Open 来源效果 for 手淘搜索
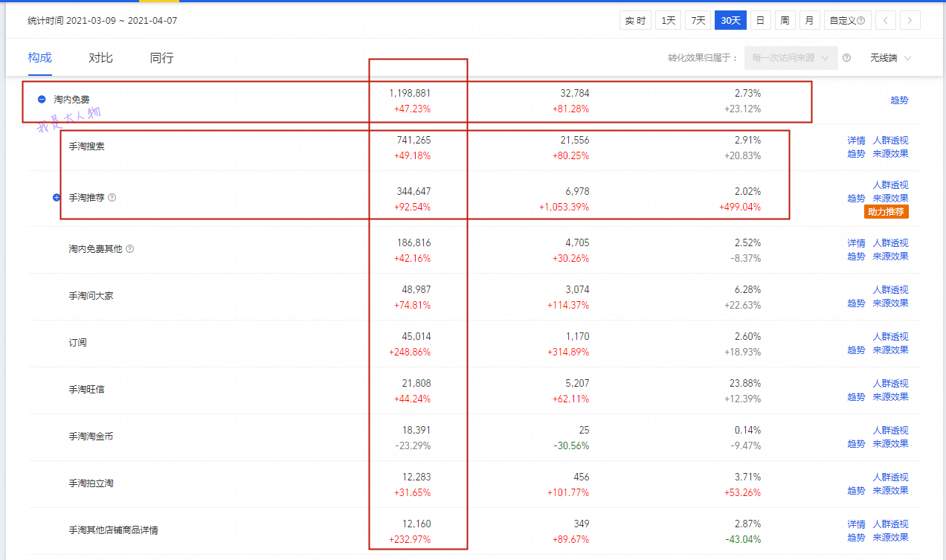946x560 pixels. [890, 154]
